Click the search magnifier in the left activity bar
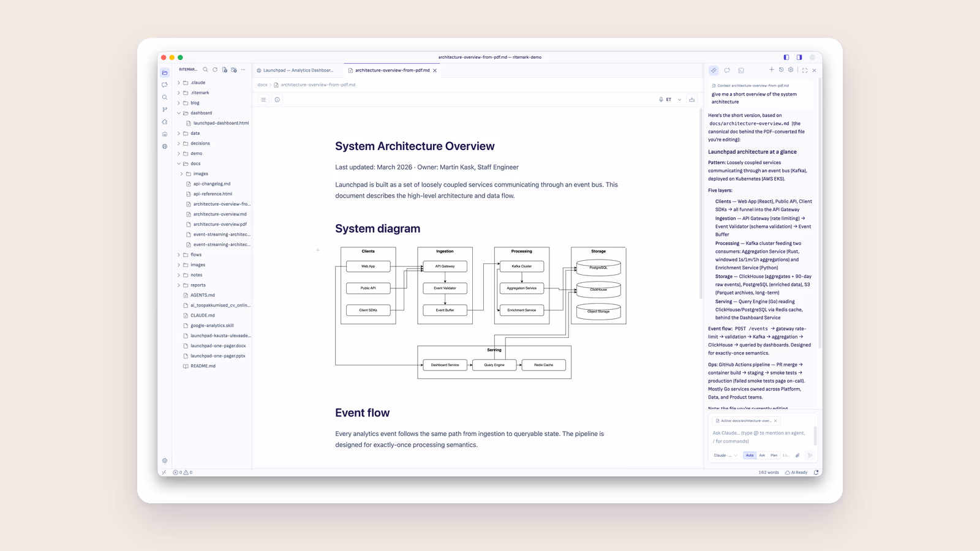This screenshot has height=551, width=980. click(165, 97)
